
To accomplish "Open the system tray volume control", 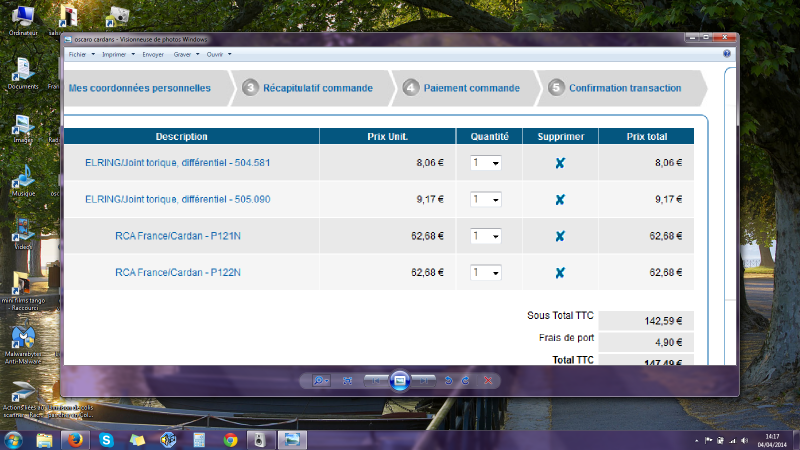I will (x=745, y=441).
